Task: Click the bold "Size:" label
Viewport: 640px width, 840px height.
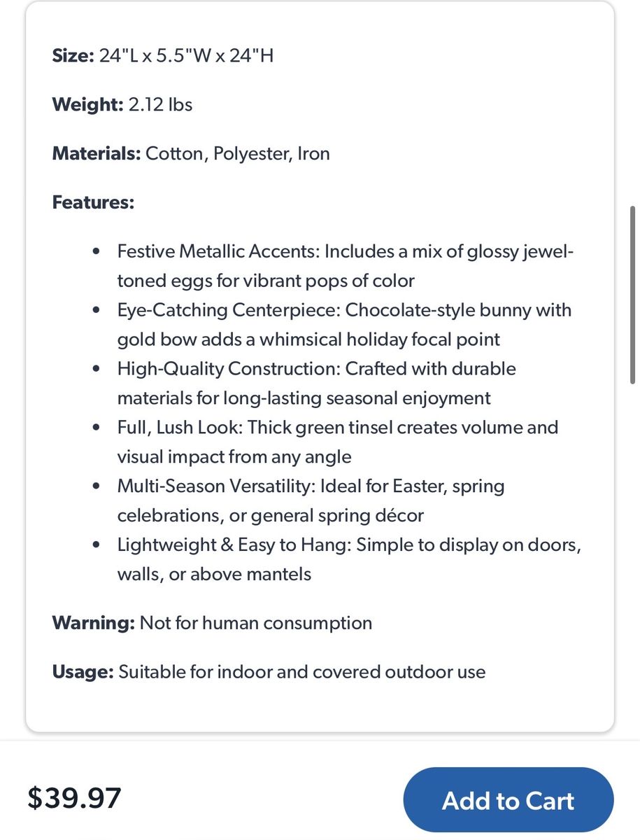Action: pos(73,55)
